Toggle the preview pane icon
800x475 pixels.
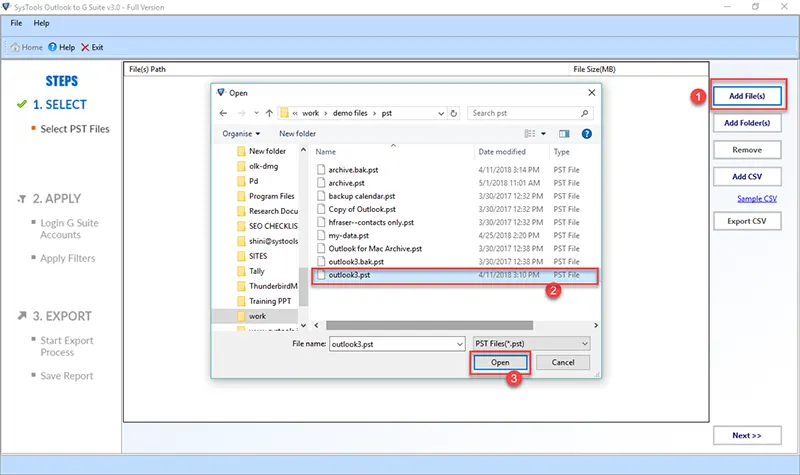[564, 134]
